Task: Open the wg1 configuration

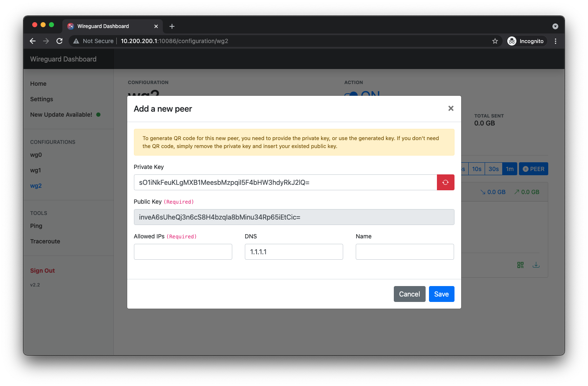Action: pos(36,170)
